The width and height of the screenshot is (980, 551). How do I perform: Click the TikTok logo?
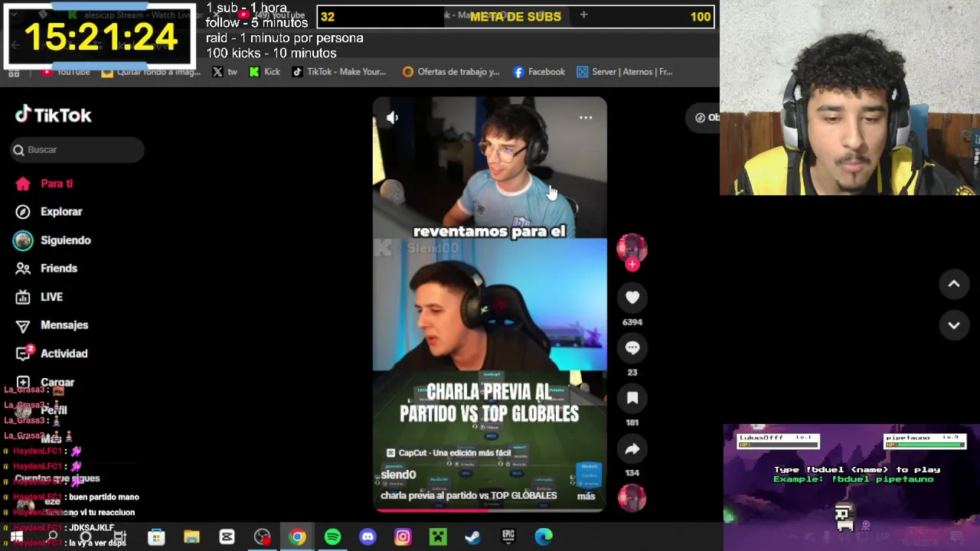[x=54, y=115]
